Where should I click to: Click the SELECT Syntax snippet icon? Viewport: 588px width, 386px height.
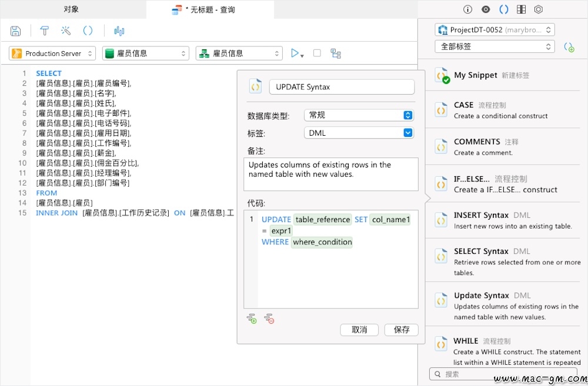pyautogui.click(x=441, y=256)
